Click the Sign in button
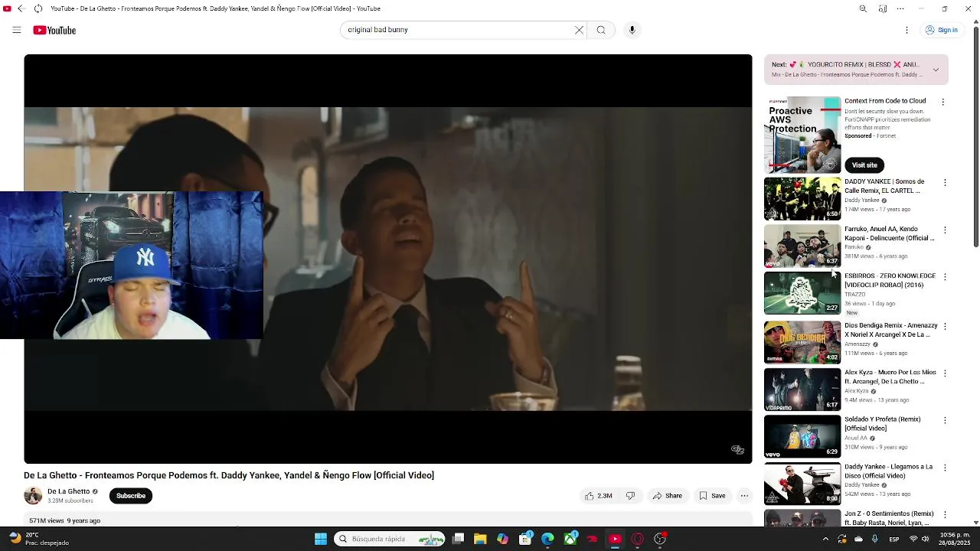The image size is (980, 551). 941,30
